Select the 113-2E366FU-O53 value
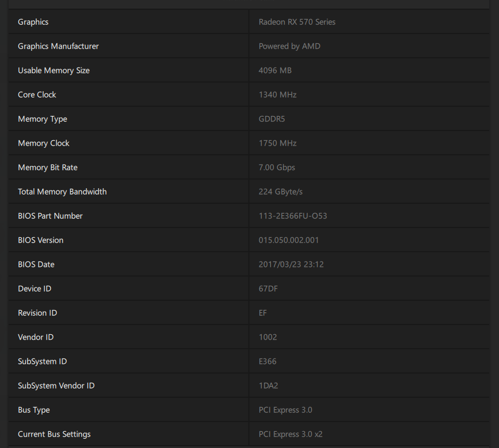 (x=293, y=216)
